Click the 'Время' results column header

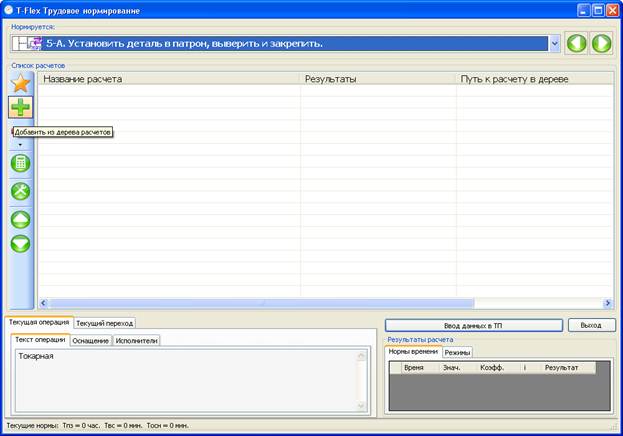point(420,368)
